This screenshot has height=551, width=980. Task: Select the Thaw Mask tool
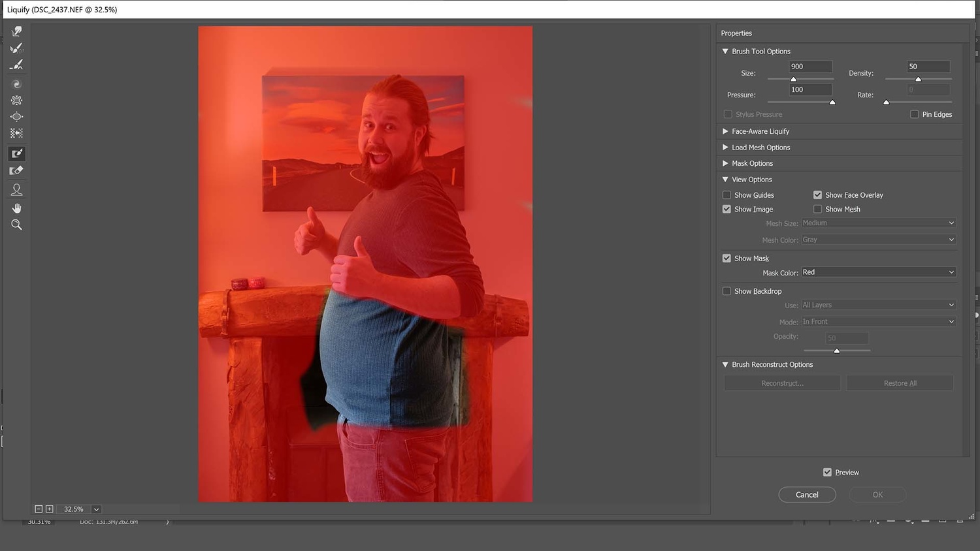point(16,170)
